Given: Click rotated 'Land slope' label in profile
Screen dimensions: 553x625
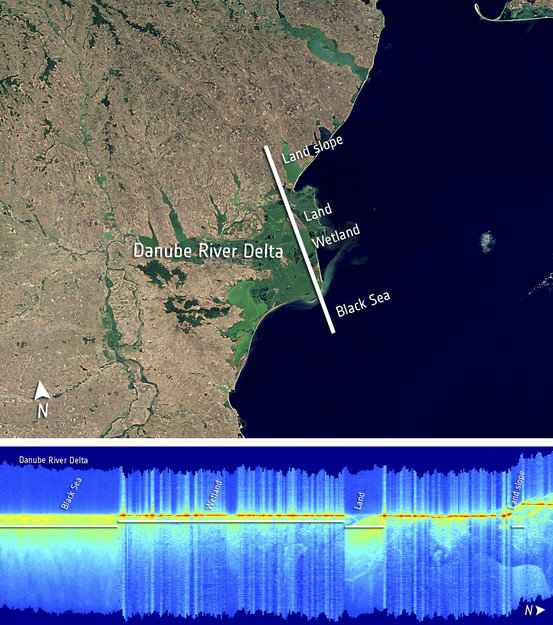Looking at the screenshot, I should 518,489.
